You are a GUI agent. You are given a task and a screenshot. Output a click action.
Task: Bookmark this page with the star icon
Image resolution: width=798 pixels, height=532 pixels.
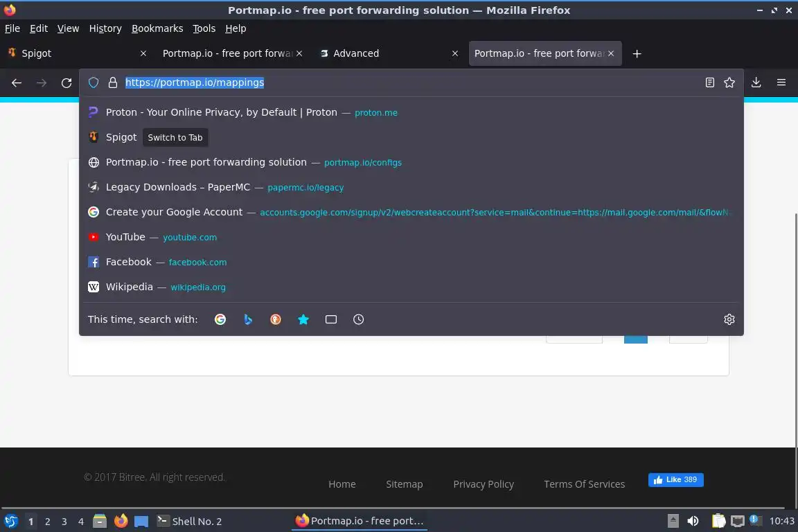729,82
